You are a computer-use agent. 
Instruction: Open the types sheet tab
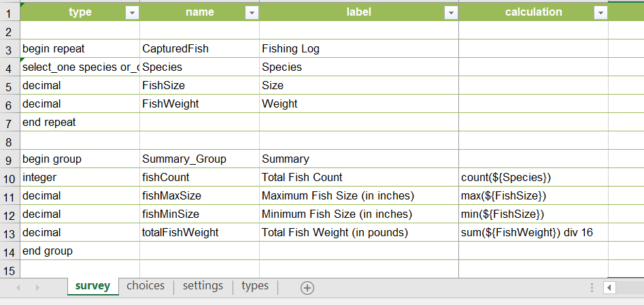pyautogui.click(x=255, y=286)
